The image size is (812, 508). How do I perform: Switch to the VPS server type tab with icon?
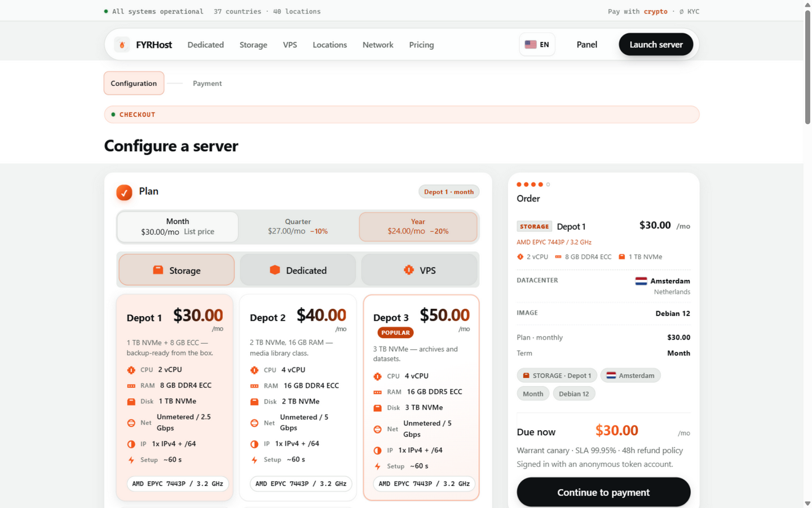point(420,270)
